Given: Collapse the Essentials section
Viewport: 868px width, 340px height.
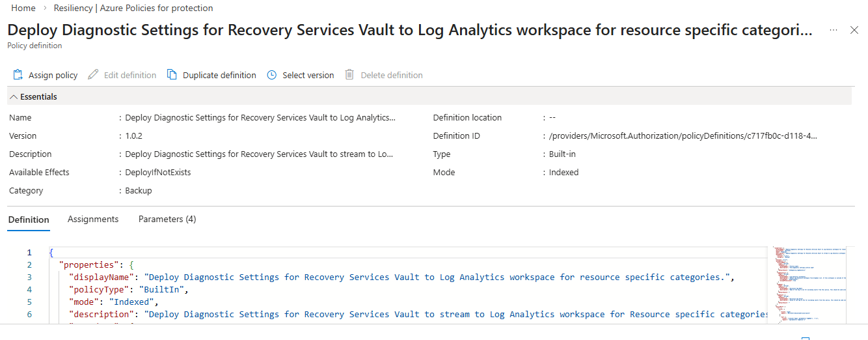Looking at the screenshot, I should pyautogui.click(x=14, y=96).
